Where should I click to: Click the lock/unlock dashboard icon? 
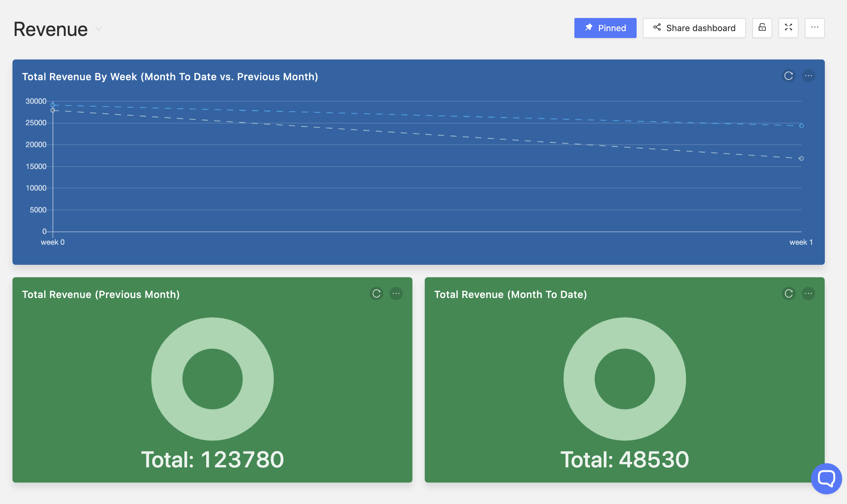pos(762,28)
